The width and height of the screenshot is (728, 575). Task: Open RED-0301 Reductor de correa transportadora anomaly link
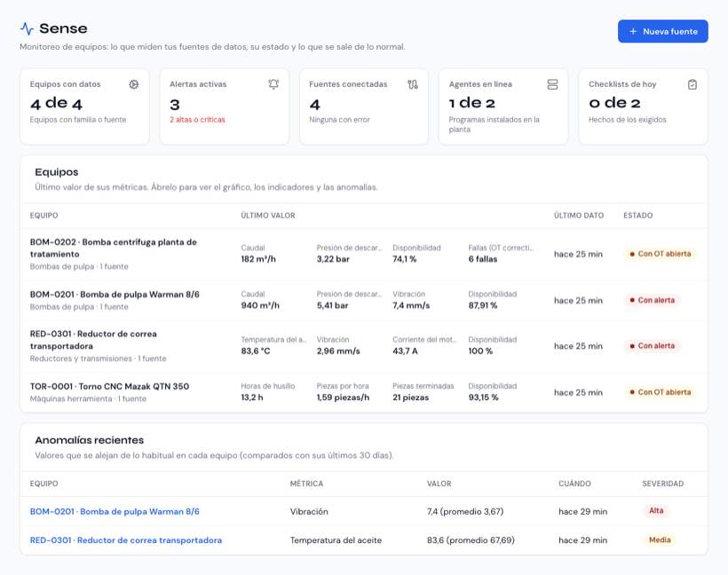(x=126, y=540)
